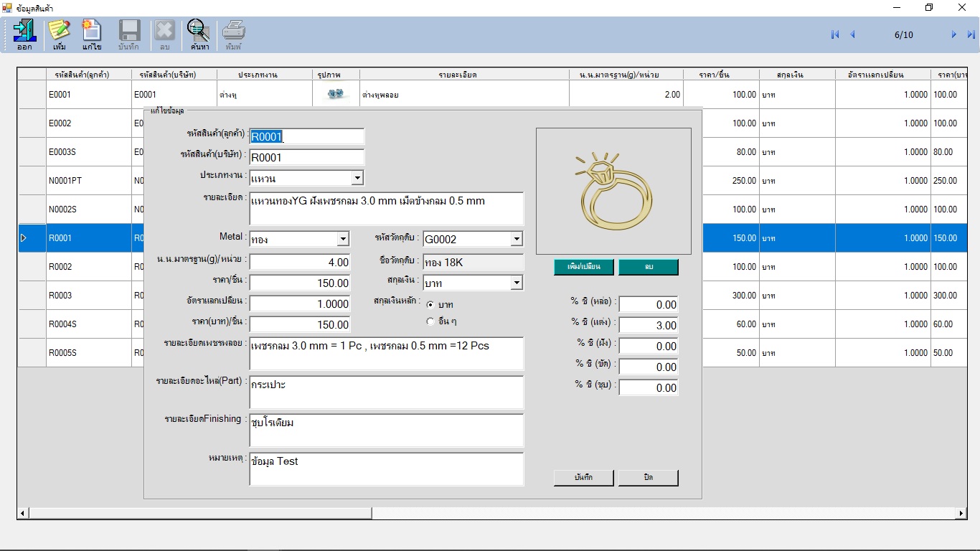Screen dimensions: 980x551
Task: Open the ค้นหา (search) magnifier icon
Action: tap(199, 34)
